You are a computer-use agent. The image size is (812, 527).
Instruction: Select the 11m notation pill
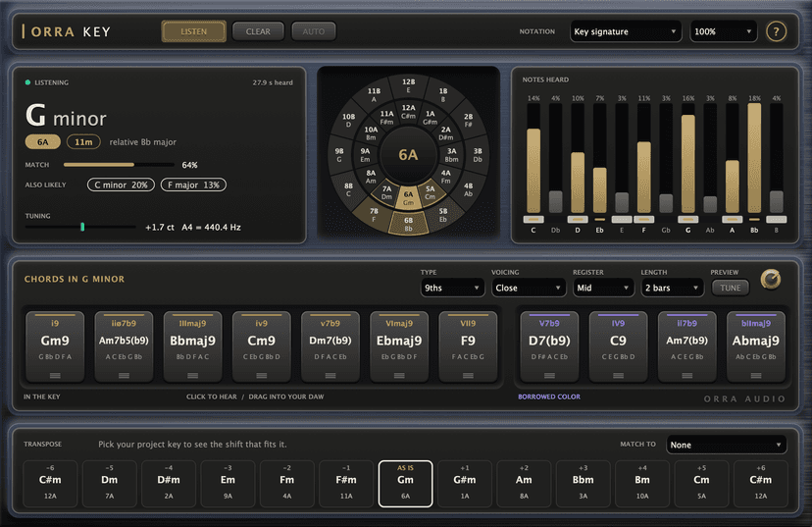click(x=83, y=142)
